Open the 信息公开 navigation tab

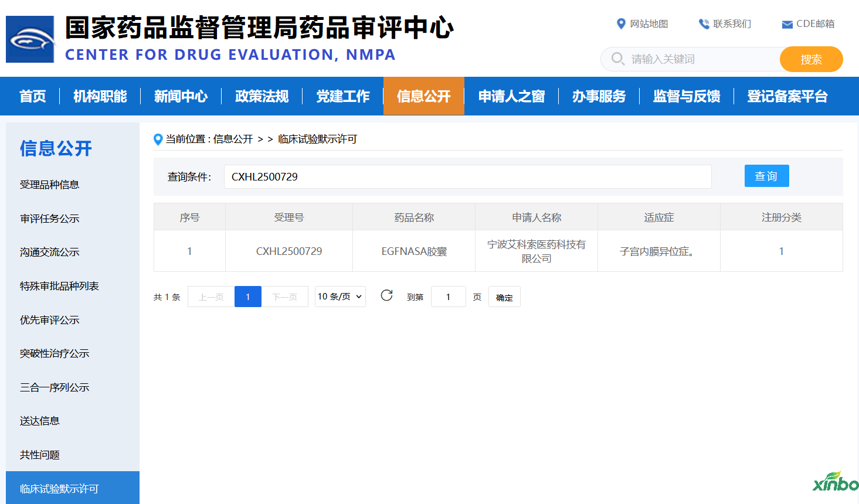tap(423, 96)
